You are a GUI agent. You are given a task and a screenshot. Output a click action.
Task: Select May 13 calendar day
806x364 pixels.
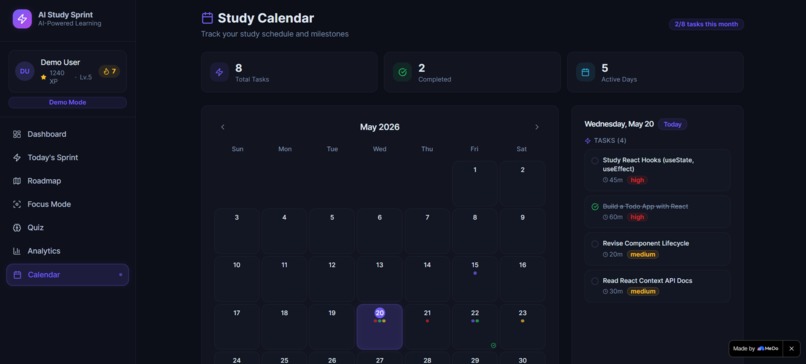[x=379, y=279]
